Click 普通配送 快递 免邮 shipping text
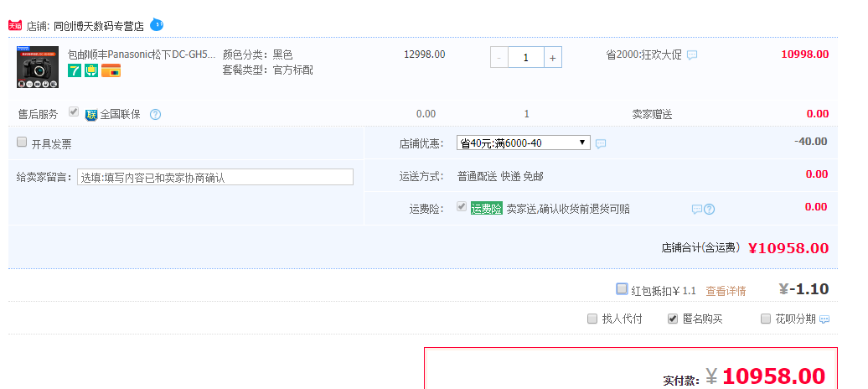This screenshot has height=389, width=868. (500, 177)
